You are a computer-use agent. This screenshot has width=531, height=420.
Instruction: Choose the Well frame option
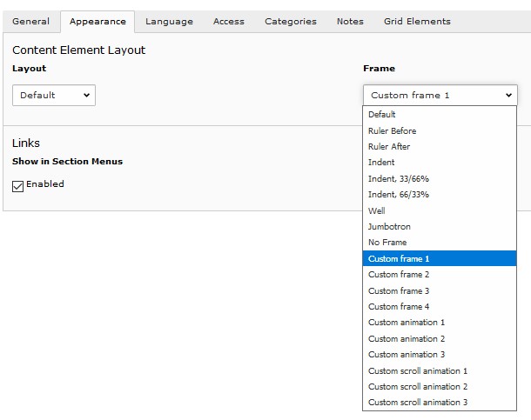click(x=377, y=210)
